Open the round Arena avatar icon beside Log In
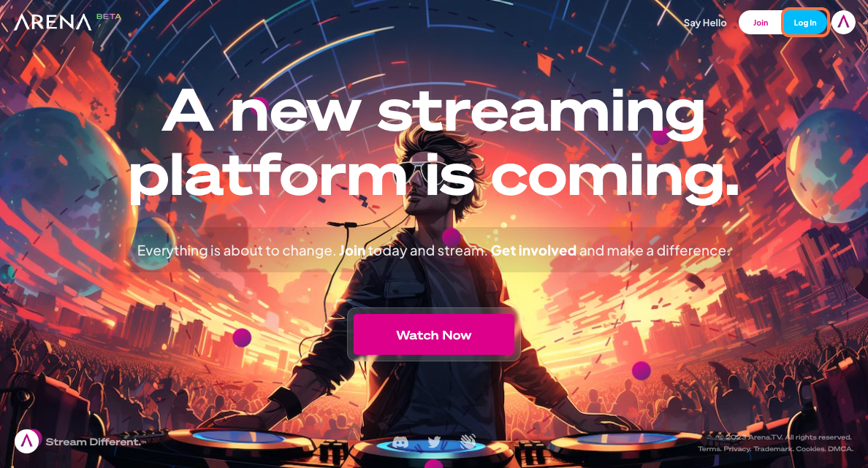The image size is (868, 468). click(843, 22)
